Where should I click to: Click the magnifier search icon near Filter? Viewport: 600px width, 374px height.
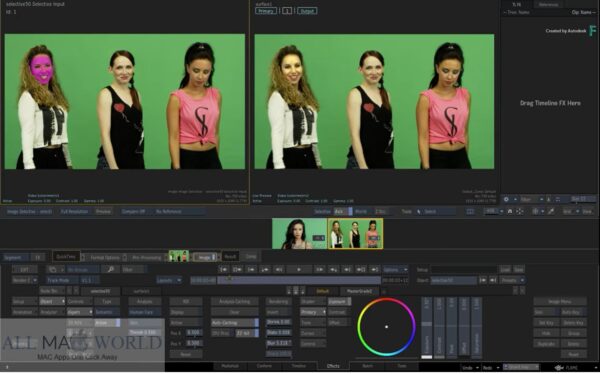point(111,270)
